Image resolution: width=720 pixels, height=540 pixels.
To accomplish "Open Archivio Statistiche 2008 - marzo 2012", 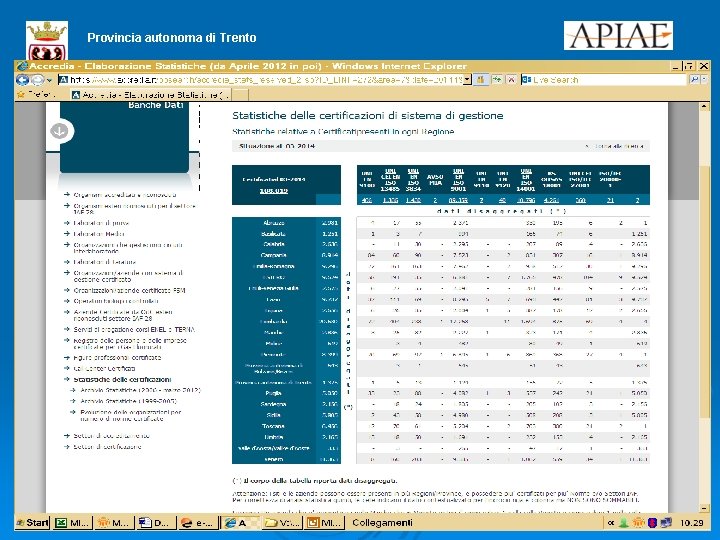I will (141, 390).
